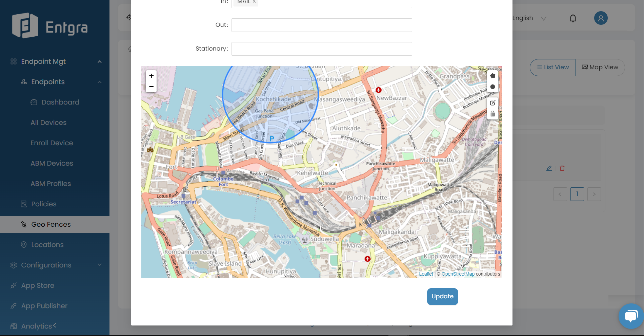
Task: Click the Locations pin icon
Action: [24, 245]
